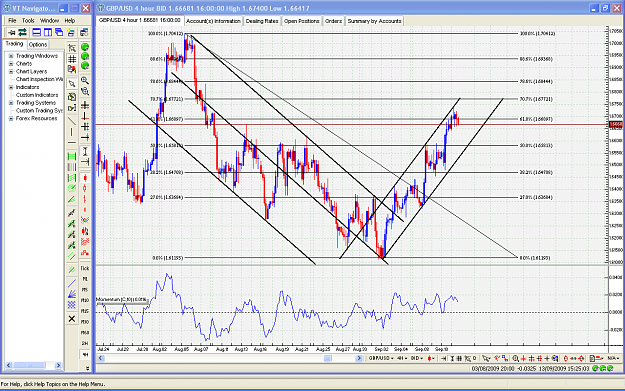This screenshot has height=391, width=625.
Task: Select the Tick timeframe button
Action: click(x=85, y=268)
